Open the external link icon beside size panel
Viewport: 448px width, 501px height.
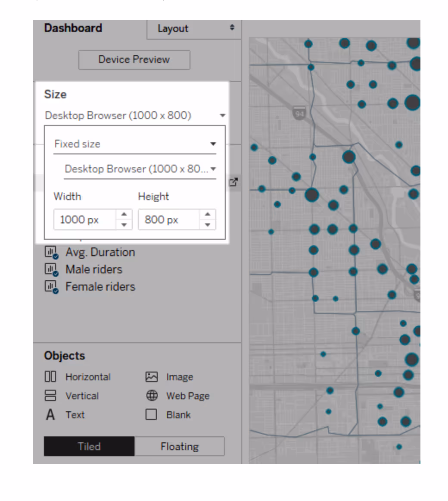(233, 182)
